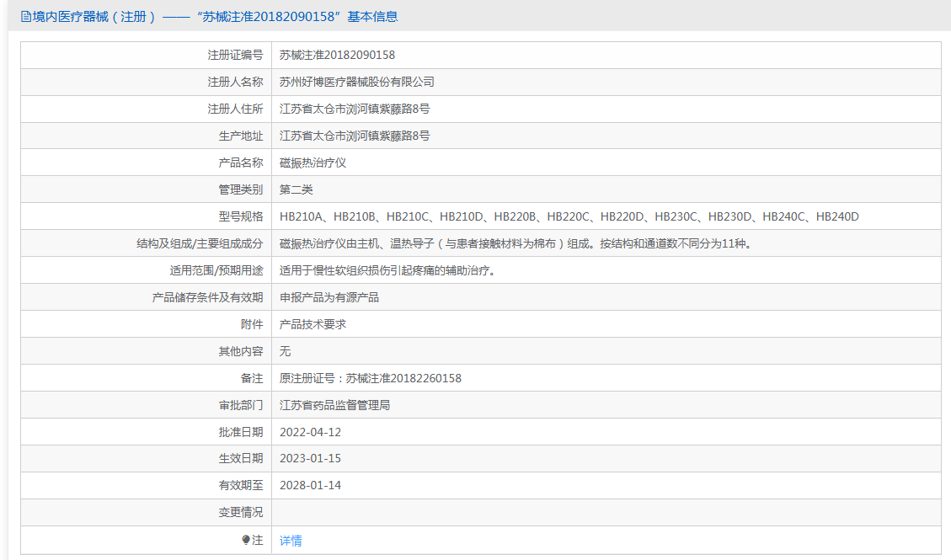This screenshot has width=951, height=560.
Task: Click the 备注 label cell
Action: coord(147,378)
